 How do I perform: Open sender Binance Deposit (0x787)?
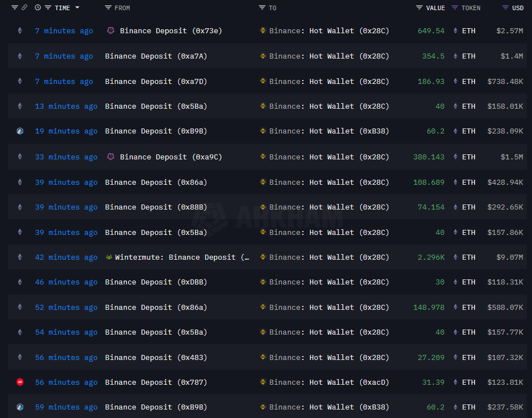click(x=156, y=383)
